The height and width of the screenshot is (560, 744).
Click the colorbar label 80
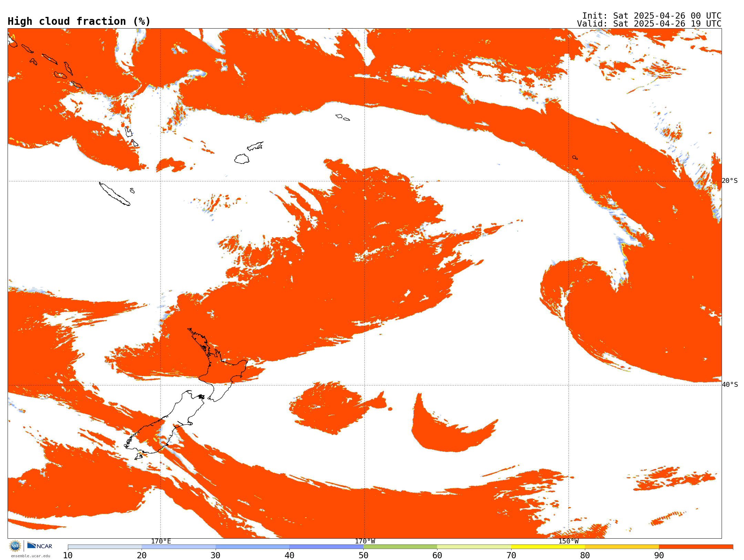[585, 556]
